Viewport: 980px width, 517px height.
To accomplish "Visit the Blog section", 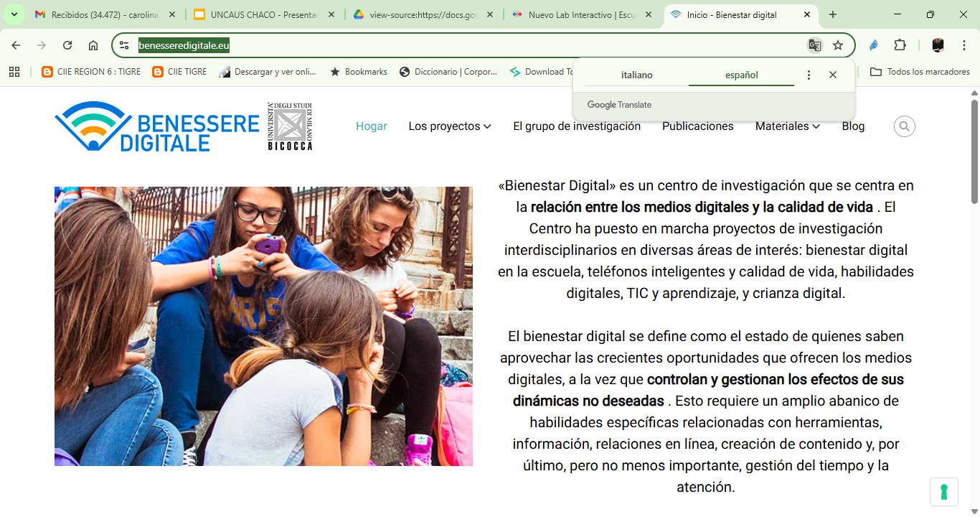I will [853, 126].
